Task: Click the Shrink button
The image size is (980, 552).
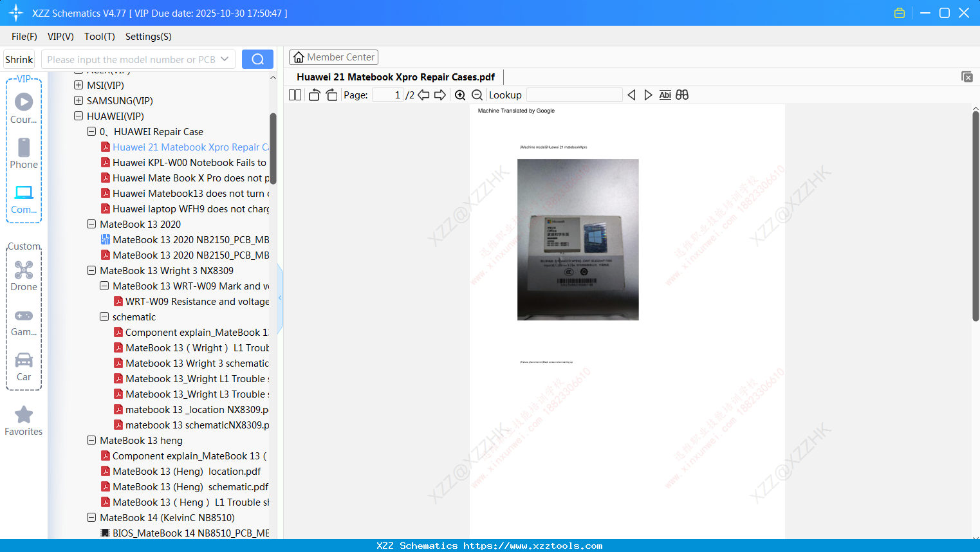Action: click(19, 59)
